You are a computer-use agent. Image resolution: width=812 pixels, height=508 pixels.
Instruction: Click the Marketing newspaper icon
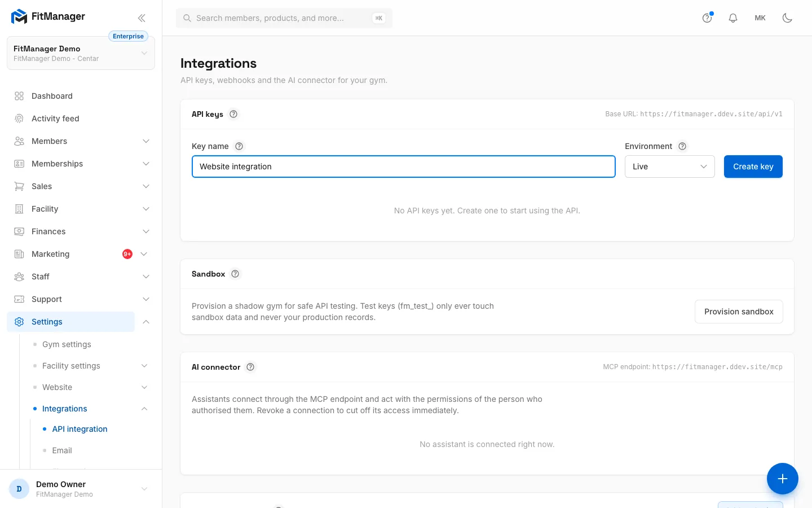tap(19, 254)
